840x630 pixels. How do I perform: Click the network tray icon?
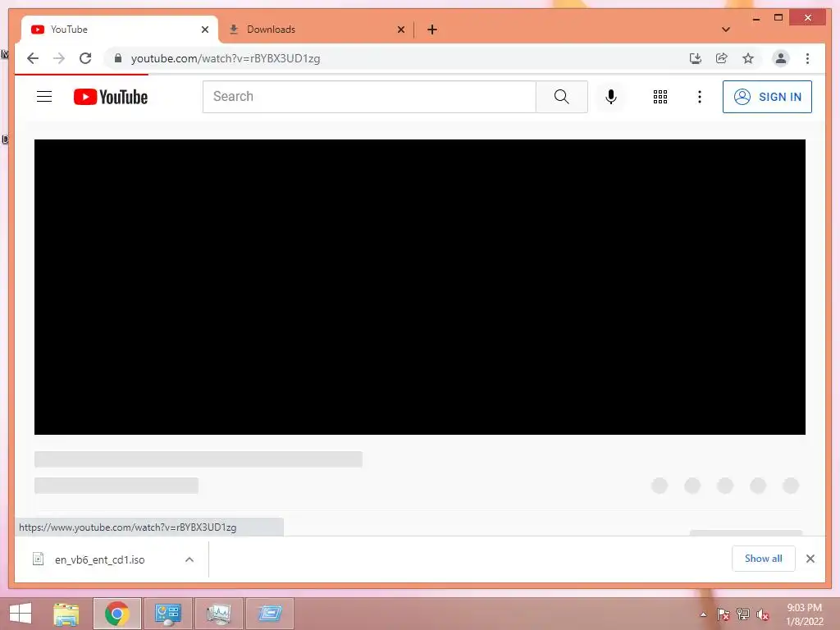742,614
